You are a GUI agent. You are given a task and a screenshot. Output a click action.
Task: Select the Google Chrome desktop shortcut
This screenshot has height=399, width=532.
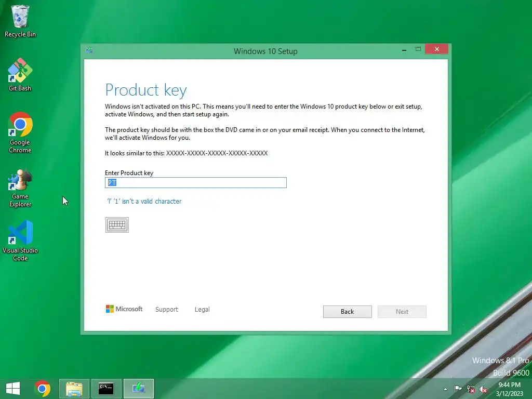pyautogui.click(x=20, y=132)
